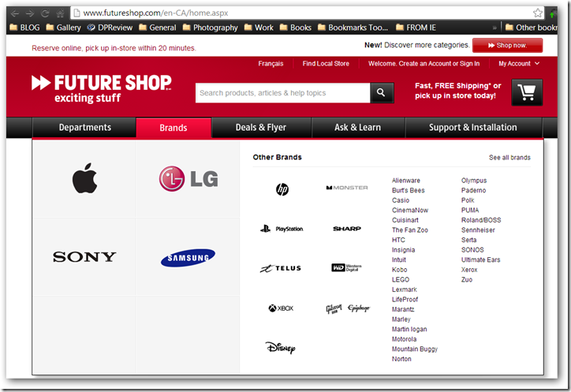Open the Support & Installation menu
The image size is (571, 392).
[472, 128]
